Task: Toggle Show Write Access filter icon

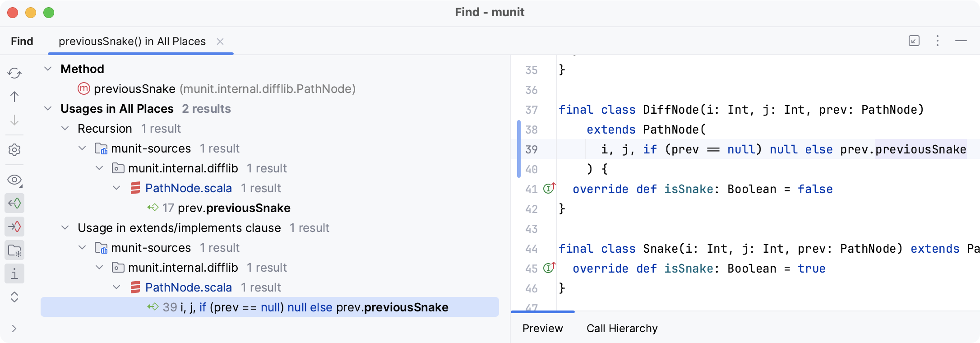Action: point(14,227)
